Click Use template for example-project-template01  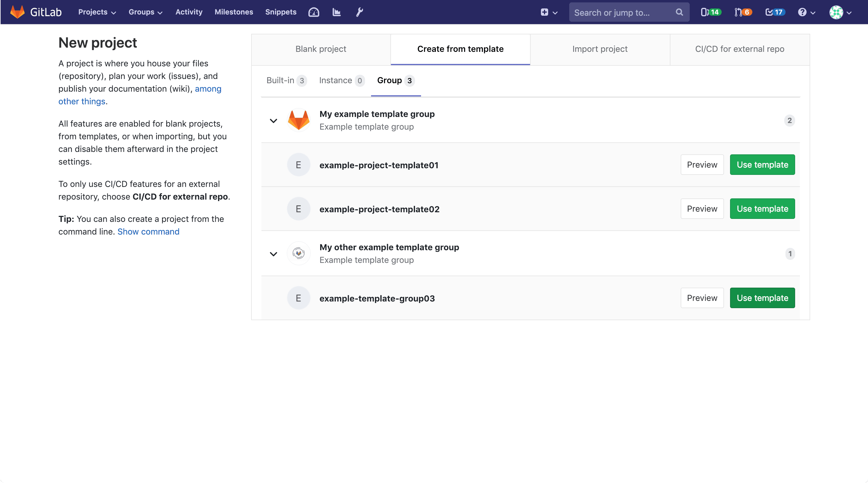pyautogui.click(x=762, y=164)
